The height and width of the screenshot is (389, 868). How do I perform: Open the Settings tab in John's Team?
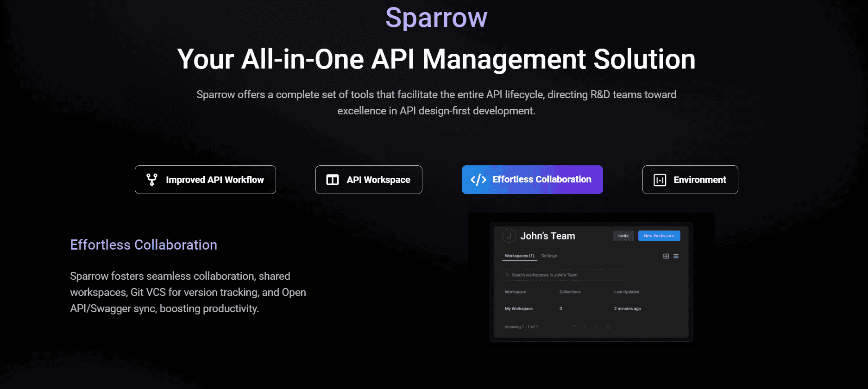tap(549, 256)
